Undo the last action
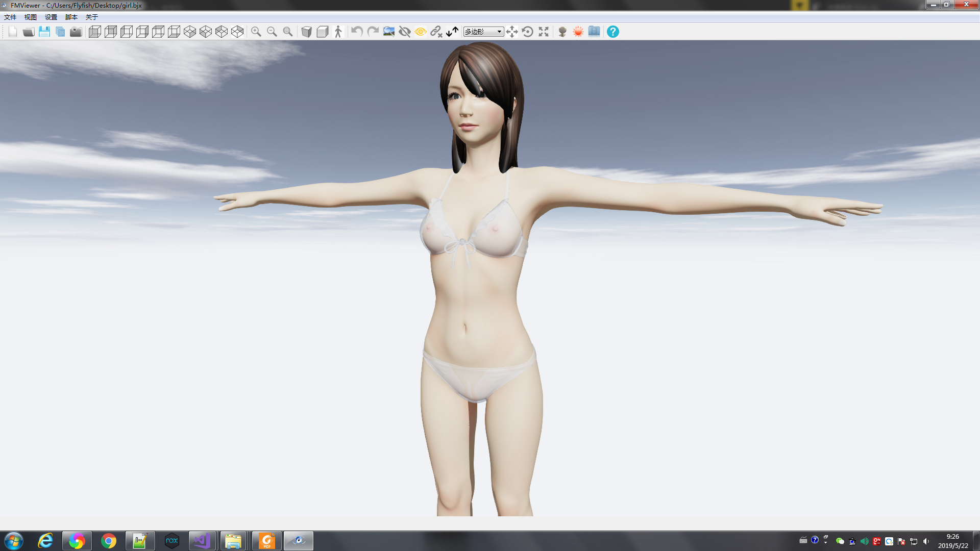 point(357,32)
